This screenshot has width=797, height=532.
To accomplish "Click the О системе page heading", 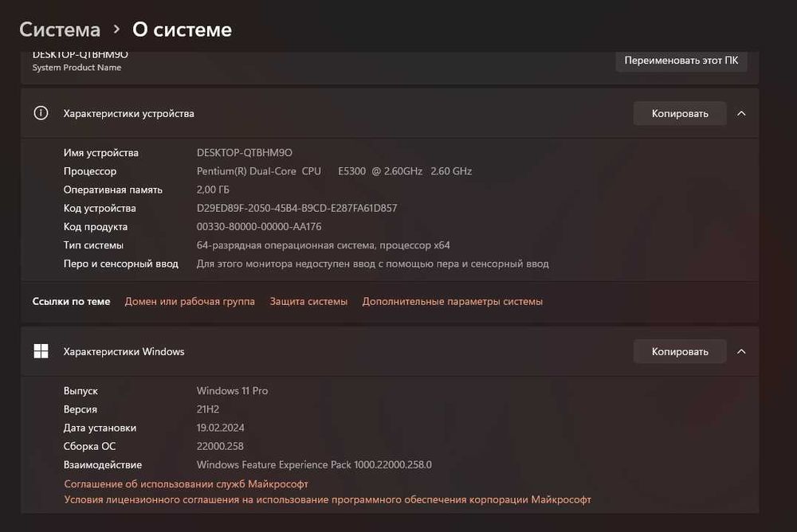I will pyautogui.click(x=182, y=29).
